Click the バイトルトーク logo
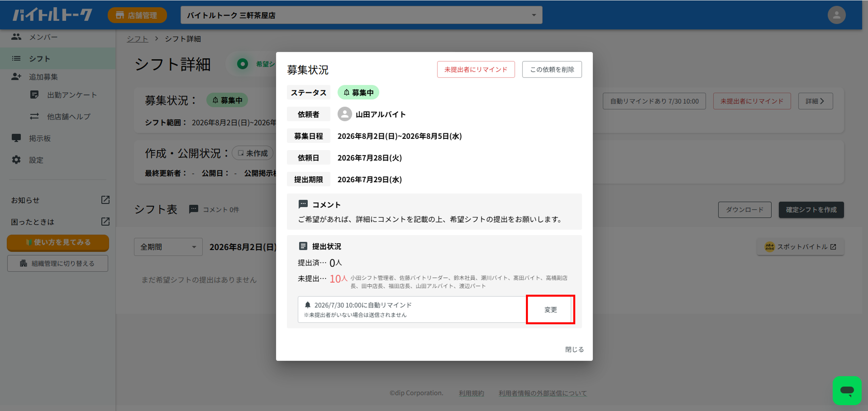This screenshot has height=411, width=868. coord(52,15)
